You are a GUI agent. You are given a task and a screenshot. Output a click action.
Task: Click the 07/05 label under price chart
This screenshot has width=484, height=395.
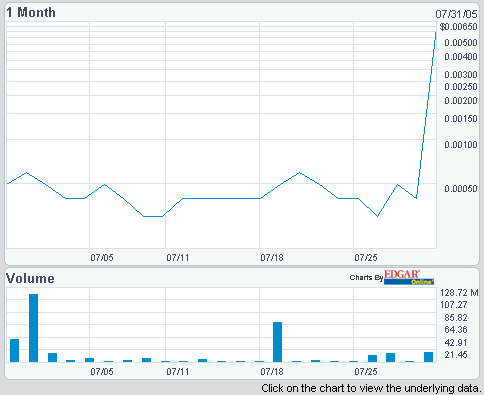(x=102, y=258)
